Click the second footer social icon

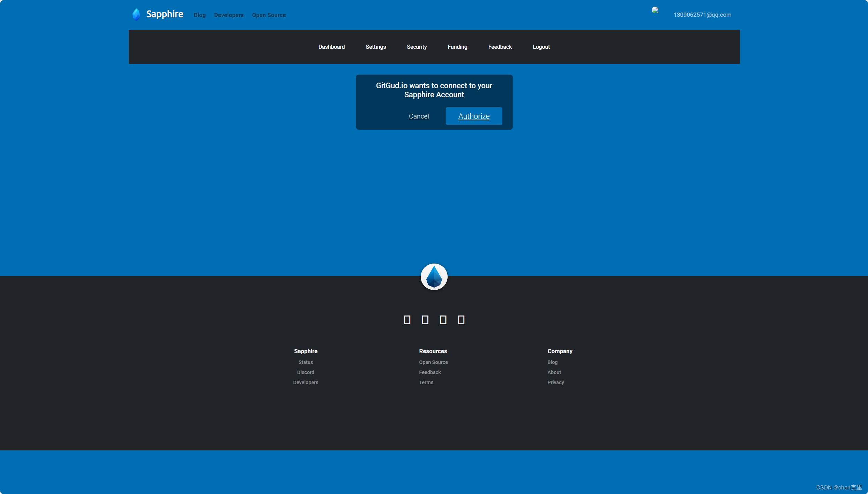(425, 320)
